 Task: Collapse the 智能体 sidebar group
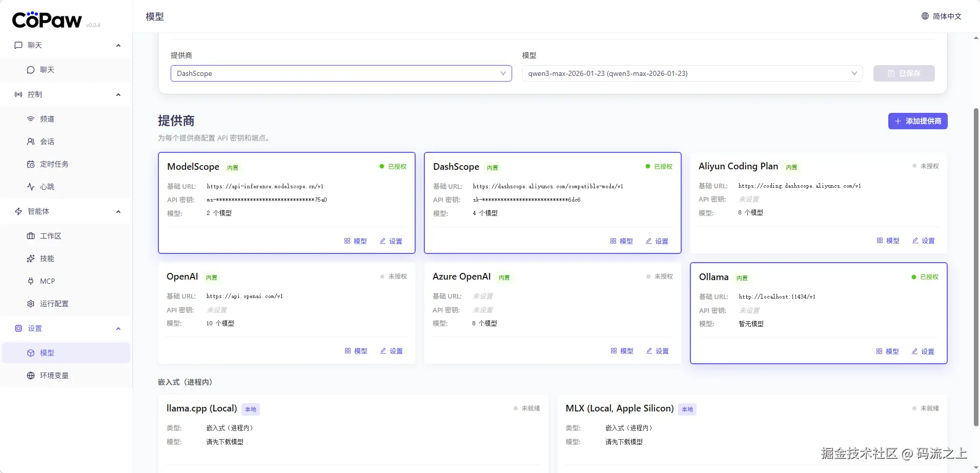(118, 211)
